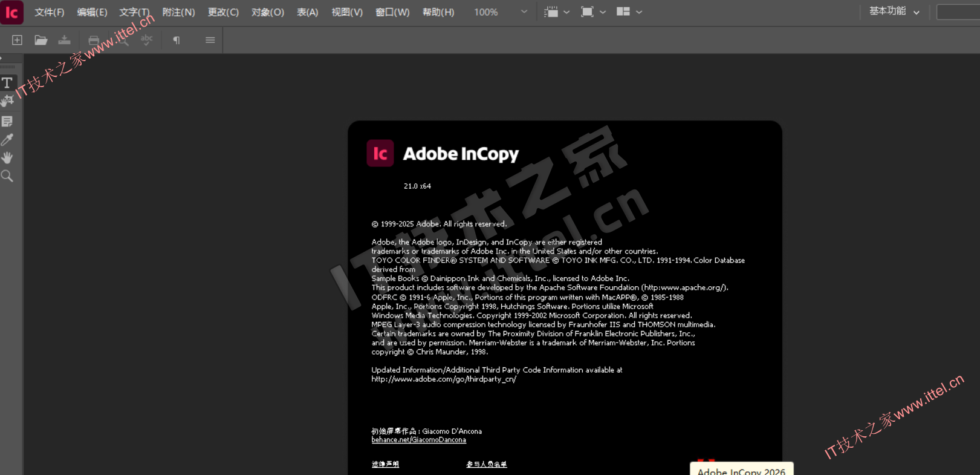The height and width of the screenshot is (475, 980).
Task: Open the 文件(F) menu
Action: click(49, 12)
